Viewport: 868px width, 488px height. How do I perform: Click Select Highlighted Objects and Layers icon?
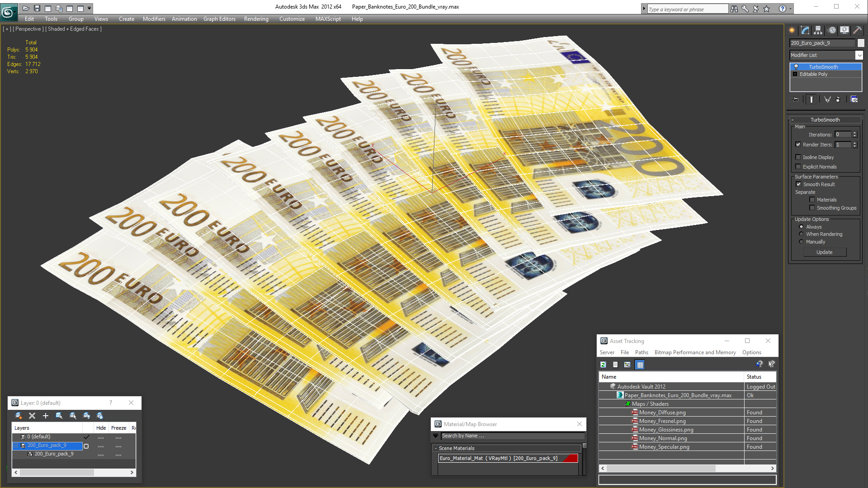(x=59, y=416)
